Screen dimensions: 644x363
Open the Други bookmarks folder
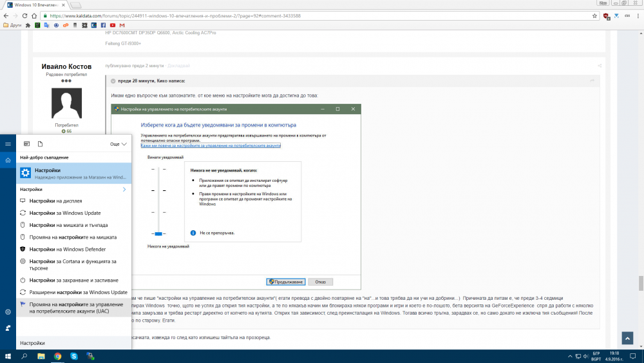(12, 25)
